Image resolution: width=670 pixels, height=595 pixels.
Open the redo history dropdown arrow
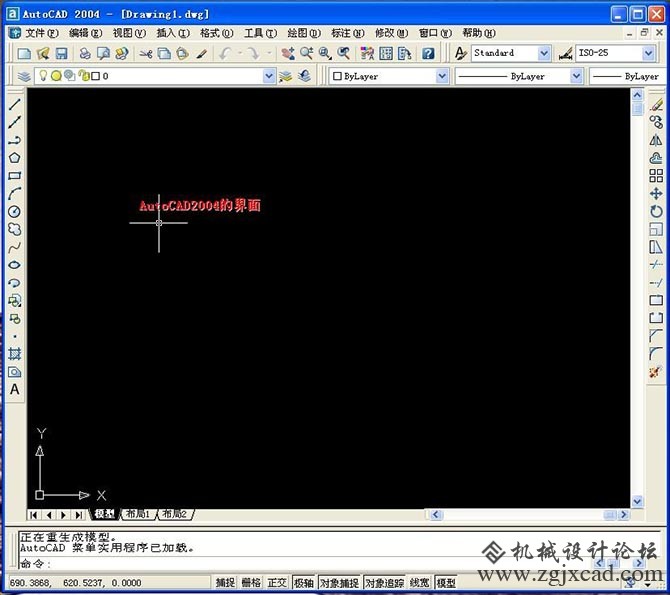(x=269, y=53)
